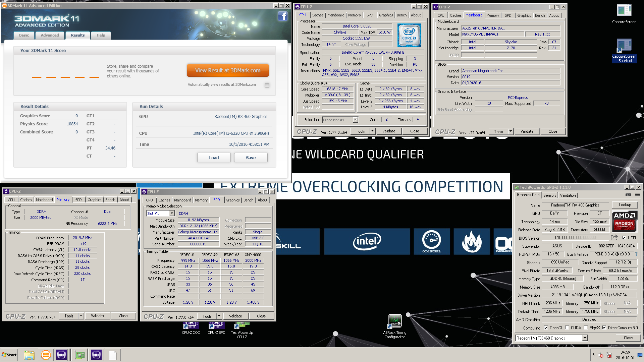Open the Windows Start menu
Screen dimensions: 644x362
click(9, 355)
